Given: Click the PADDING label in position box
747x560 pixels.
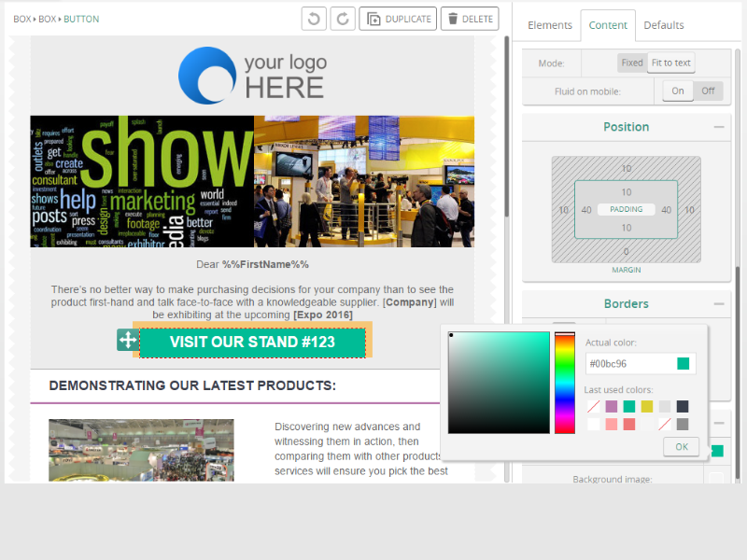Looking at the screenshot, I should 627,209.
